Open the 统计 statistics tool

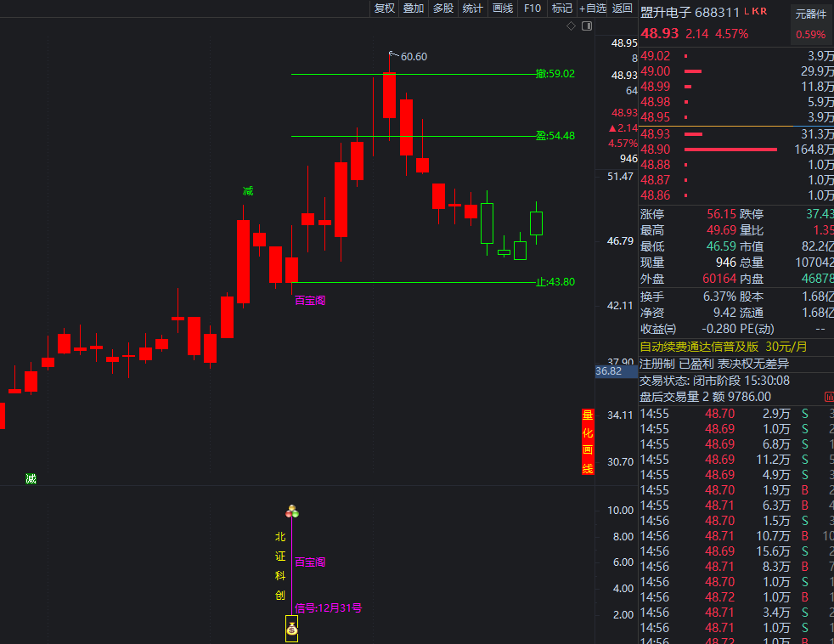(x=473, y=8)
